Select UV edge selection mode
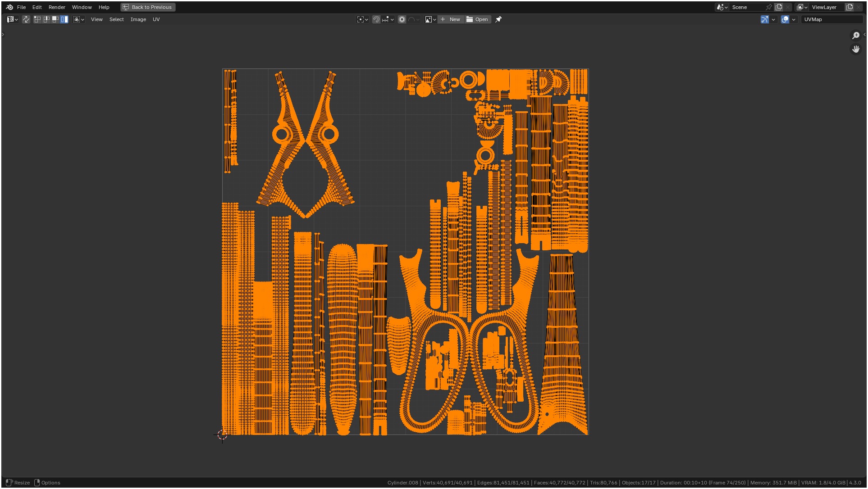The width and height of the screenshot is (868, 489). [46, 19]
